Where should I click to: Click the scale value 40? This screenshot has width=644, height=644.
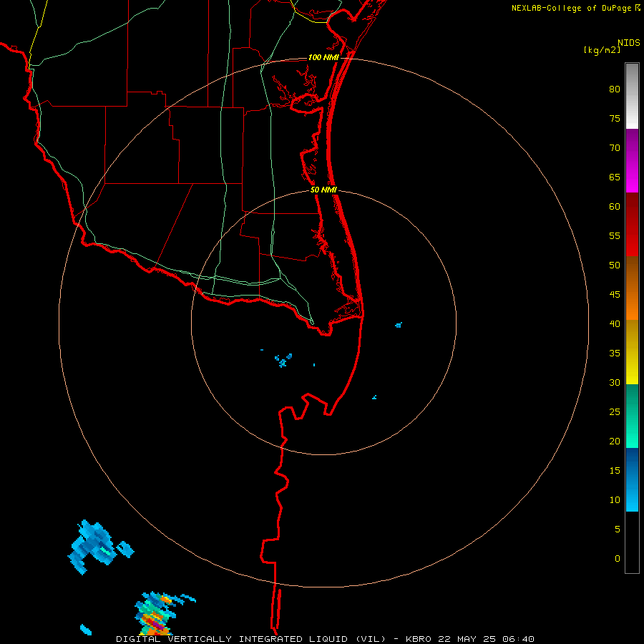point(615,323)
